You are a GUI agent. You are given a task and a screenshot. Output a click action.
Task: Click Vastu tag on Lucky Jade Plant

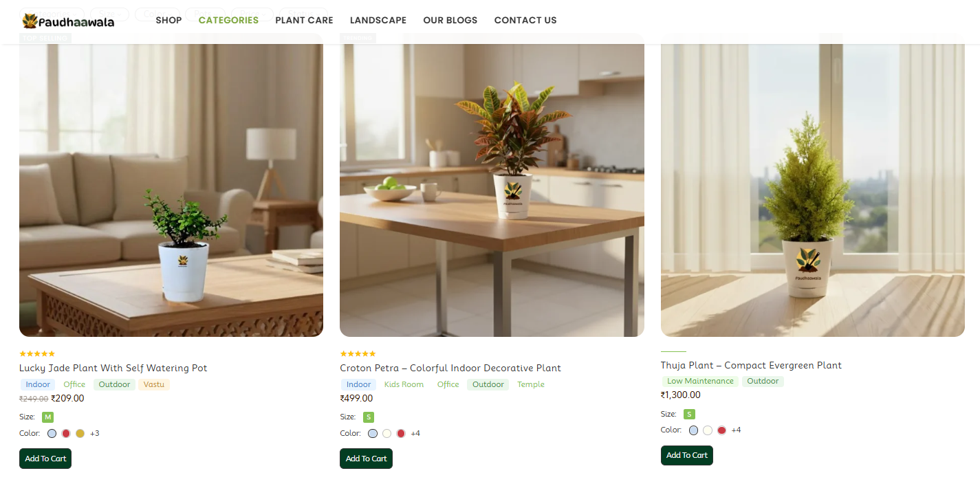(154, 384)
